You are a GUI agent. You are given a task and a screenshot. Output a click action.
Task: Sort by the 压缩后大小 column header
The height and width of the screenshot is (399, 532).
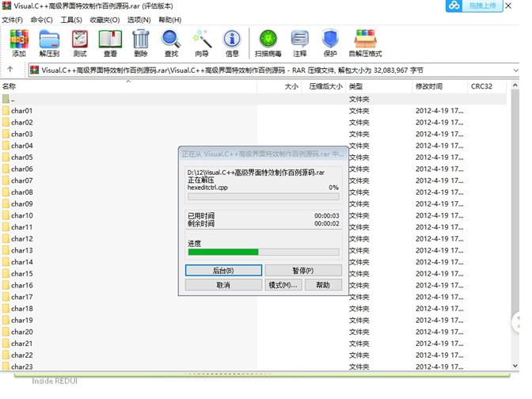[323, 86]
